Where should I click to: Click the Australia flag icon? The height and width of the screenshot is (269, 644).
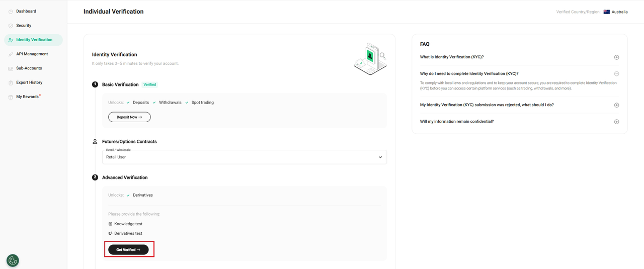click(607, 12)
